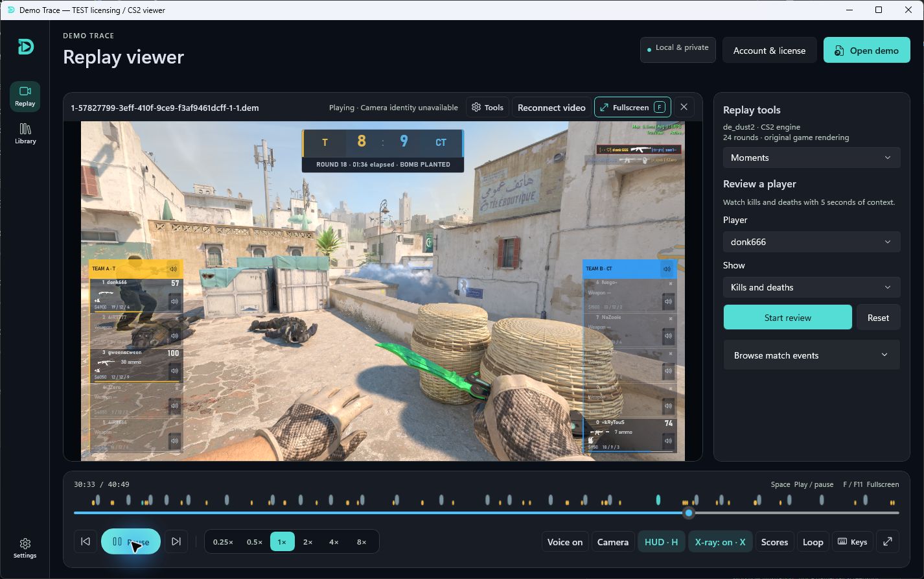
Task: Click Reconnect video button
Action: (x=551, y=107)
